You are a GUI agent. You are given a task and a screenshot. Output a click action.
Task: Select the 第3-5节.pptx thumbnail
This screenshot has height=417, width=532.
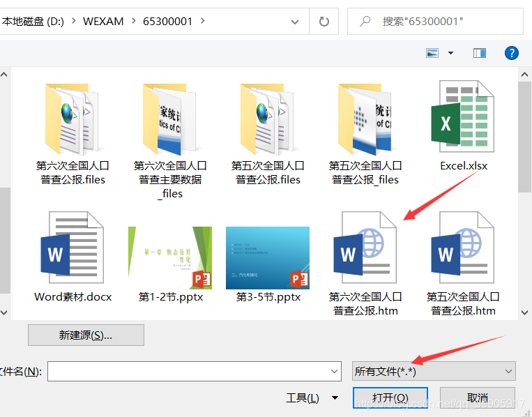pos(268,258)
